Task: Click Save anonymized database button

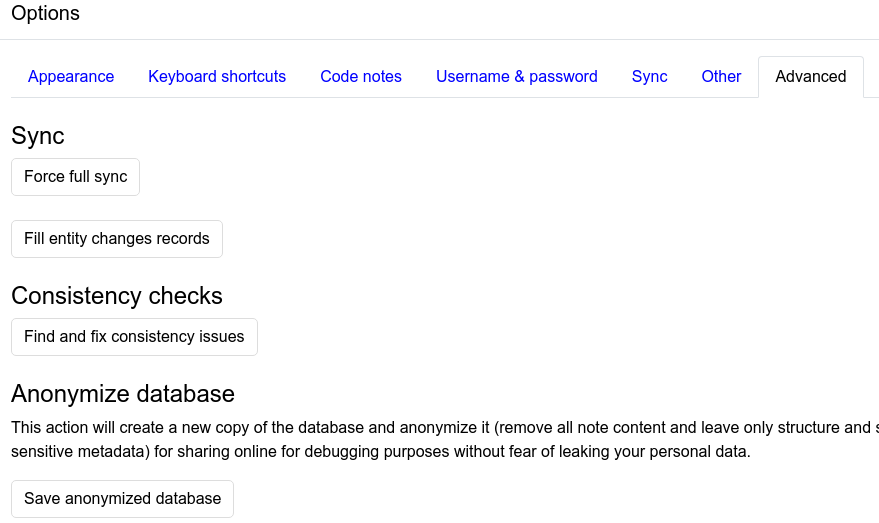Action: pyautogui.click(x=122, y=499)
